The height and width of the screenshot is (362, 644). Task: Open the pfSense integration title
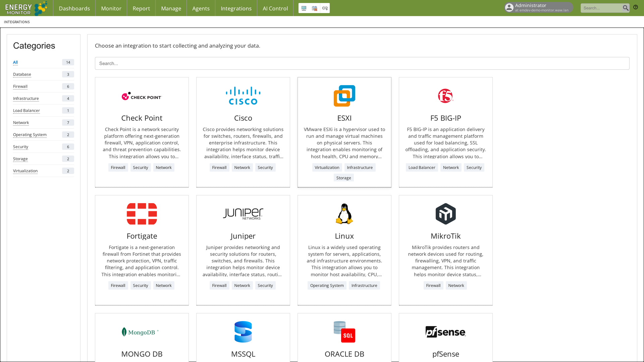(x=446, y=354)
